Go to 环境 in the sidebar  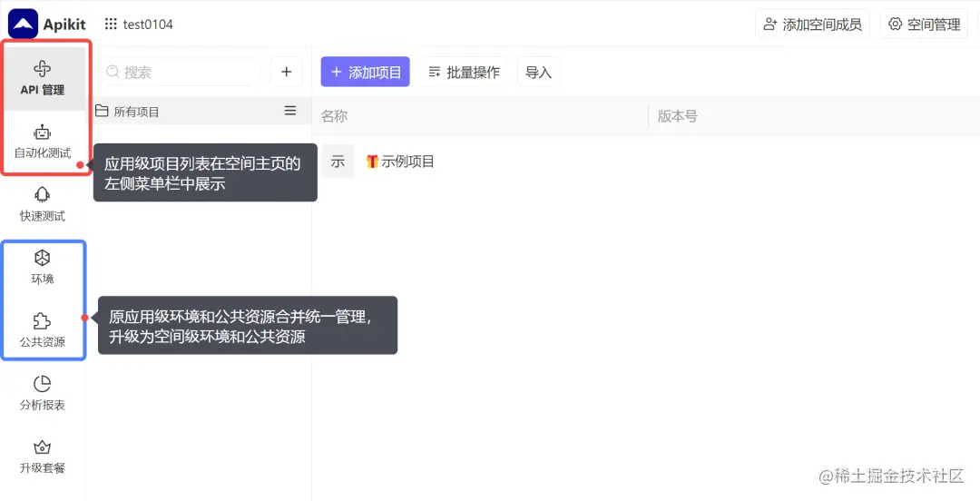pos(43,267)
